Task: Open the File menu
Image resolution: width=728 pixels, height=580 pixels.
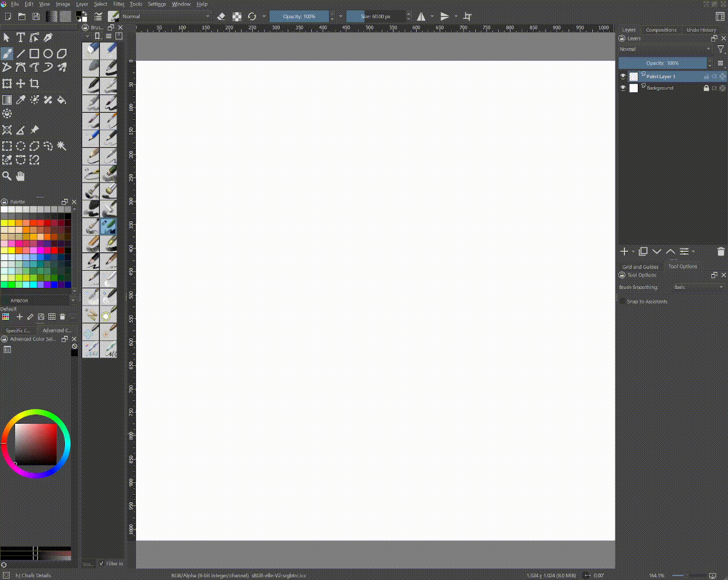Action: coord(14,4)
